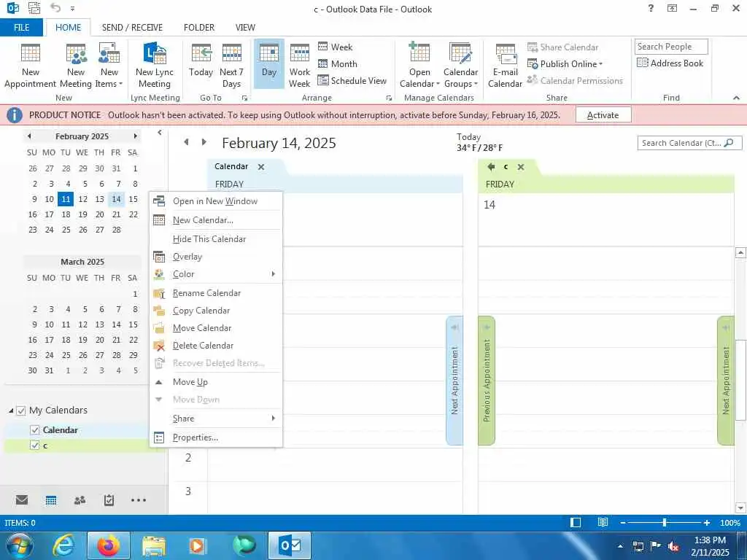Click the Search Calendar field
The width and height of the screenshot is (747, 560).
pyautogui.click(x=689, y=143)
